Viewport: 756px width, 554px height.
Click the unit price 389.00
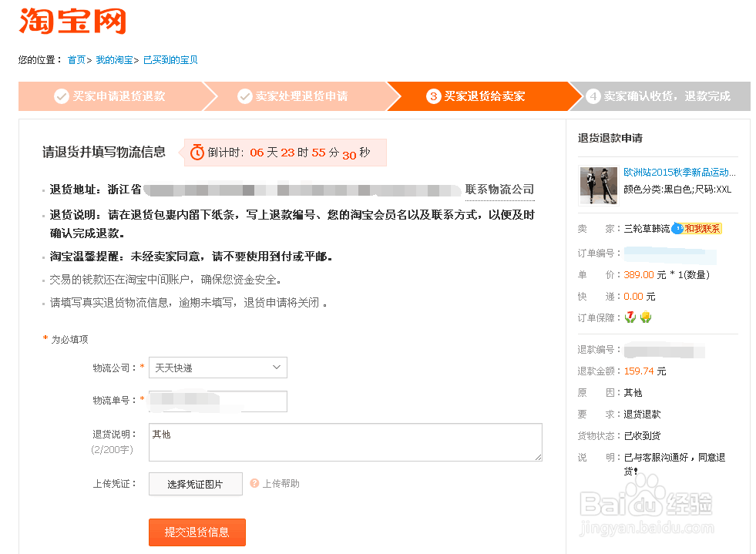639,275
